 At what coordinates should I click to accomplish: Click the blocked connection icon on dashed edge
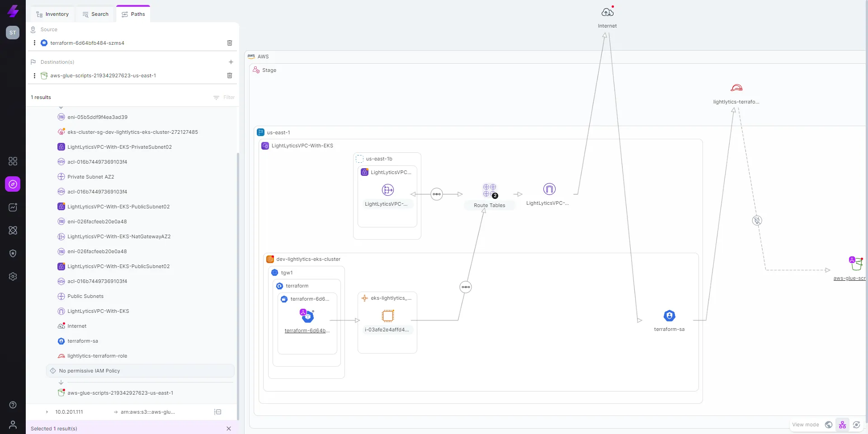tap(757, 221)
